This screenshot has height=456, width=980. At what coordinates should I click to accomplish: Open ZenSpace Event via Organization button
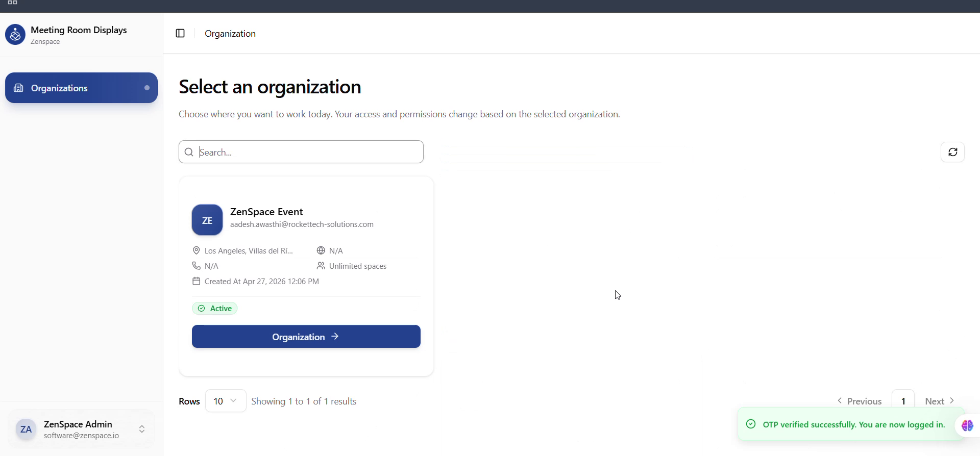(x=306, y=337)
